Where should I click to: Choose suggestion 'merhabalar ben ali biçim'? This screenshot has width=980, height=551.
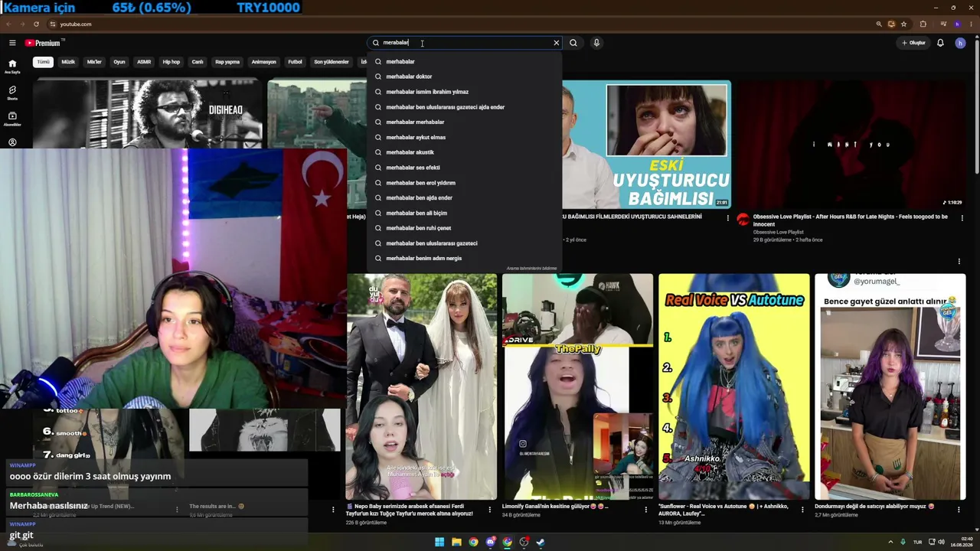point(464,213)
